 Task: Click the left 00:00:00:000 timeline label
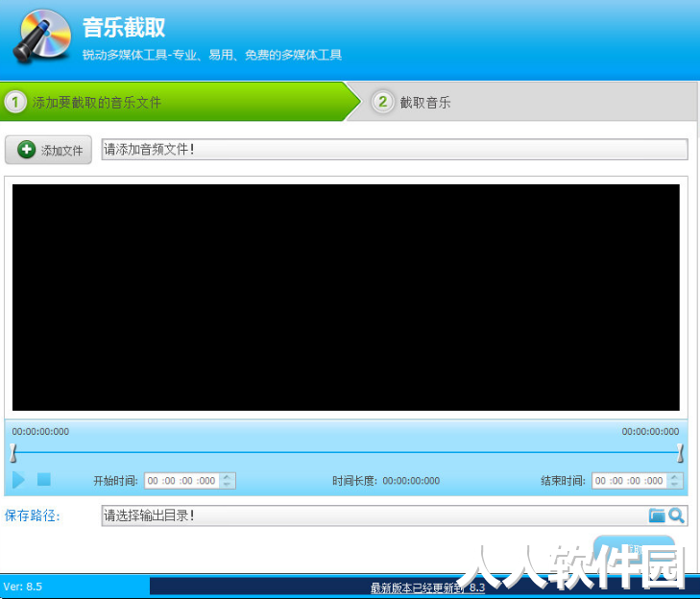click(40, 432)
